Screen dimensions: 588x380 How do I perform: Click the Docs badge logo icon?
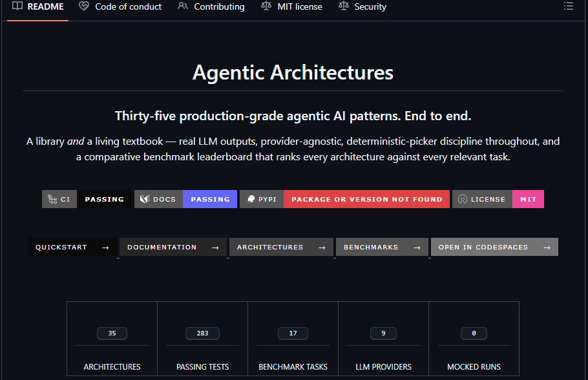point(145,199)
